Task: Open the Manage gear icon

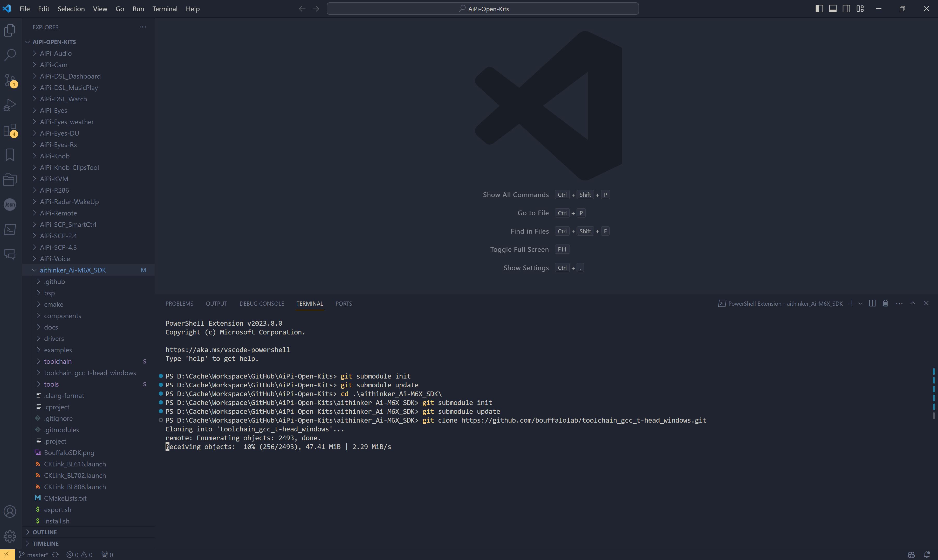Action: [x=10, y=536]
